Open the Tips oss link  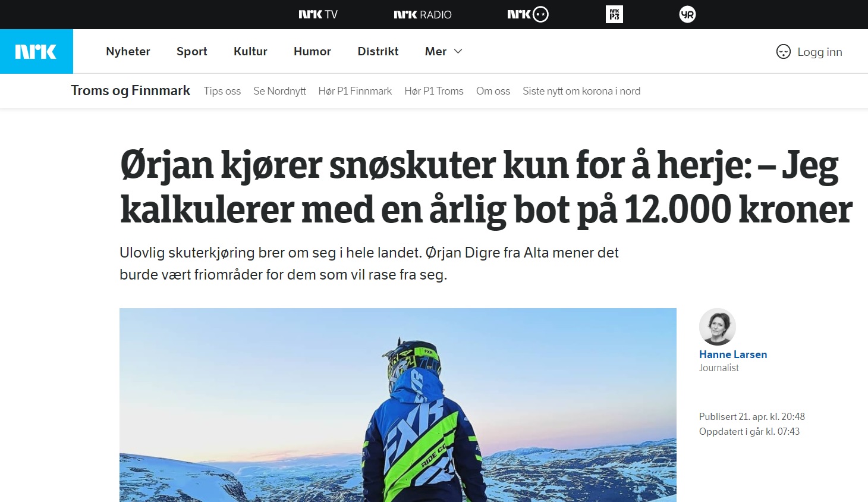click(222, 91)
